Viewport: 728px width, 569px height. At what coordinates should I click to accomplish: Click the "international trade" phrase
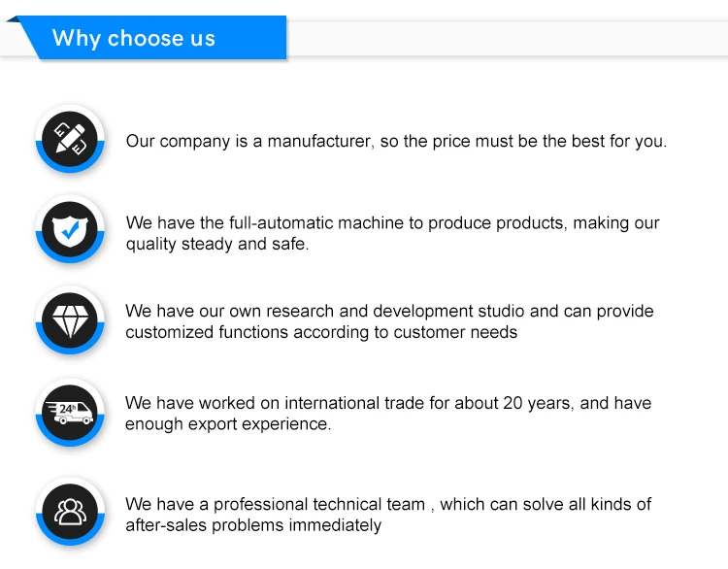[x=369, y=403]
